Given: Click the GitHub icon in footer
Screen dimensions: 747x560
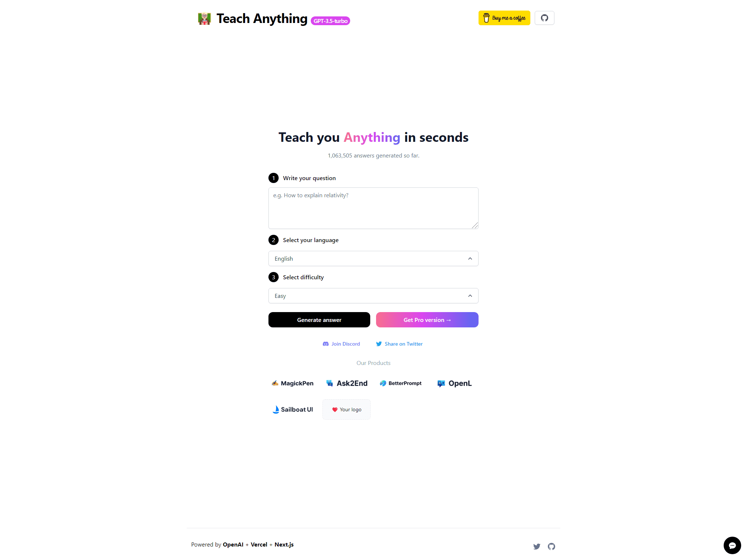Looking at the screenshot, I should point(551,546).
